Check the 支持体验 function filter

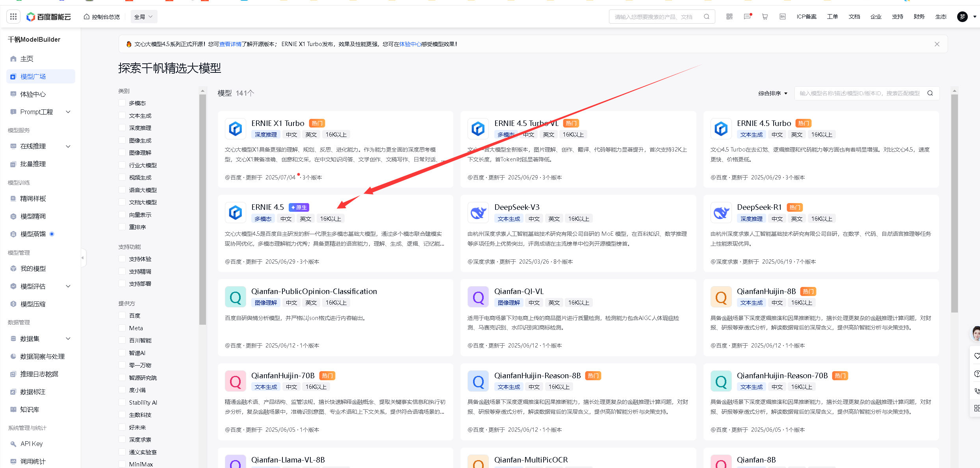[122, 259]
